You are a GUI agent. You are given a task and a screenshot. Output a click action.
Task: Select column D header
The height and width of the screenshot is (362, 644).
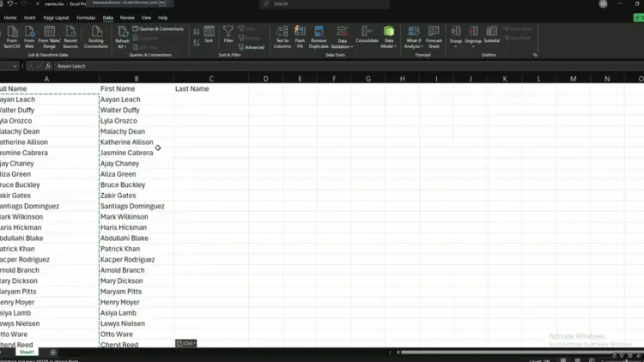[265, 79]
